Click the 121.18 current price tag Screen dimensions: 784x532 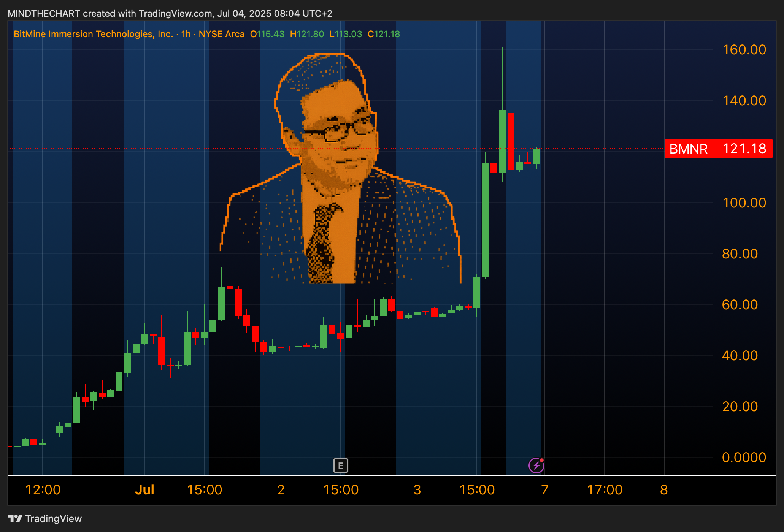[743, 149]
